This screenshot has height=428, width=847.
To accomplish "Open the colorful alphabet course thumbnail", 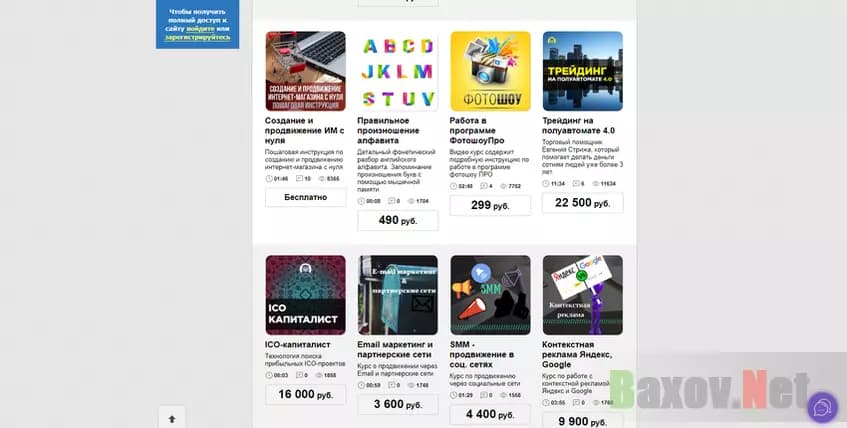I will [398, 71].
